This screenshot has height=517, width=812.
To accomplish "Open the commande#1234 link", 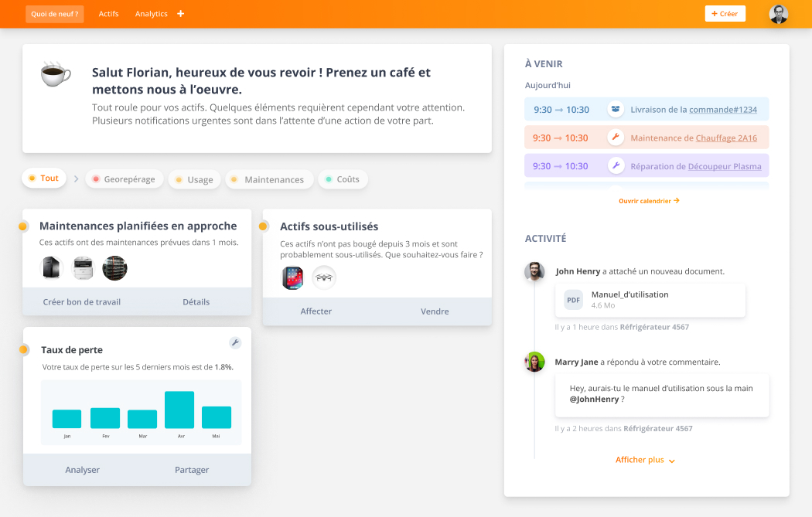I will 723,110.
